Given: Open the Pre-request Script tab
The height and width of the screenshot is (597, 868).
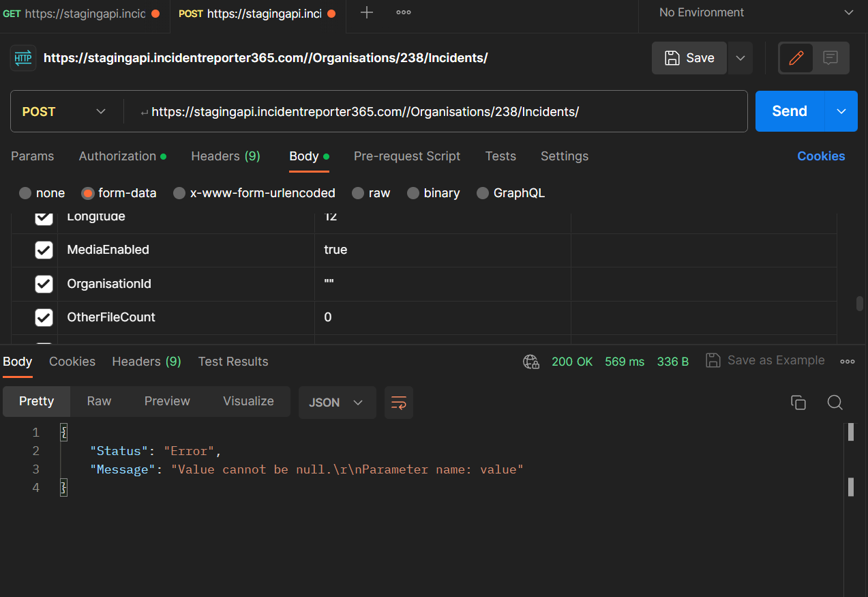Looking at the screenshot, I should click(x=407, y=156).
